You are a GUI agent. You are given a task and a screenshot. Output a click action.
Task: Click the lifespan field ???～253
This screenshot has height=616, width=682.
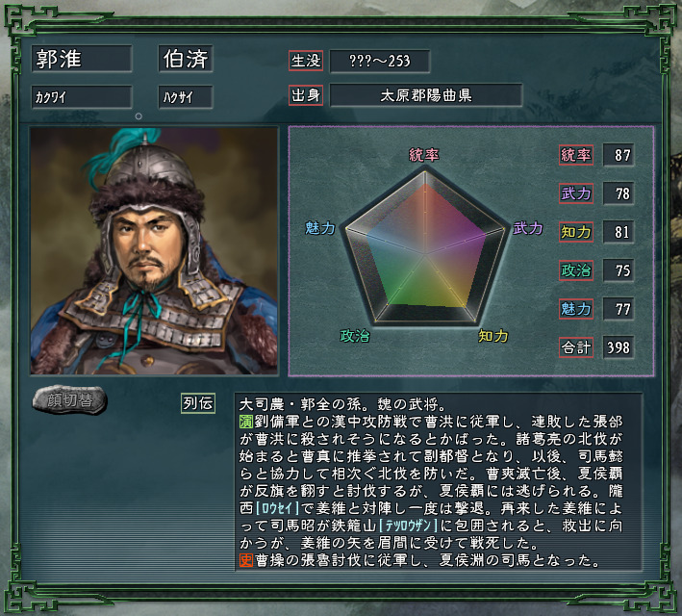coord(380,61)
